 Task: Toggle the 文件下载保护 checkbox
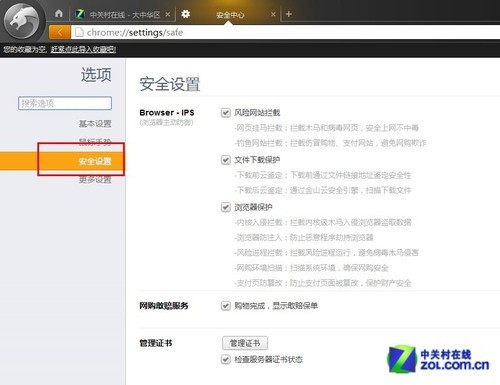(x=226, y=160)
